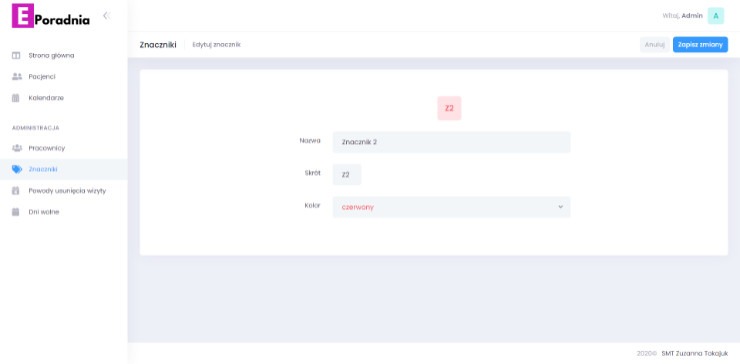Click the Nazwa input field

(x=451, y=142)
